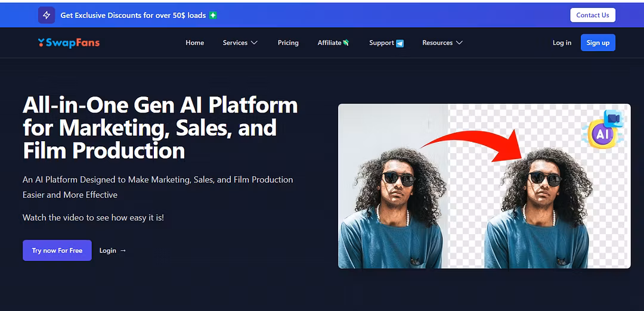Click the background-removed photo on checkered backdrop
644x311 pixels.
point(537,209)
